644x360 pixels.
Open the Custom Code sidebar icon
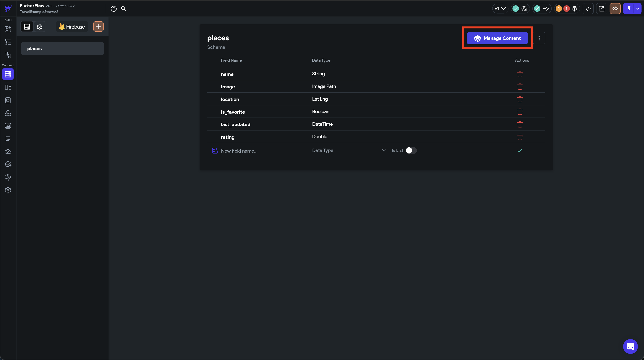8,139
